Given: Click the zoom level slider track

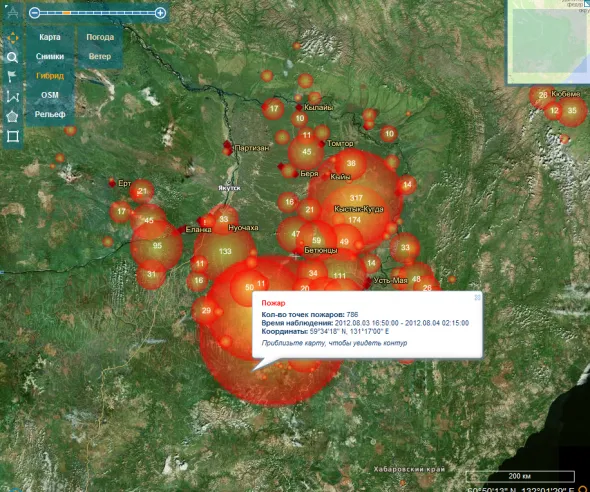Looking at the screenshot, I should pyautogui.click(x=97, y=13).
